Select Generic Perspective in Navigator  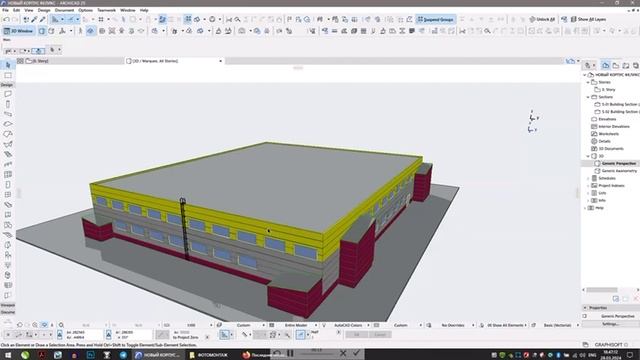pos(618,163)
